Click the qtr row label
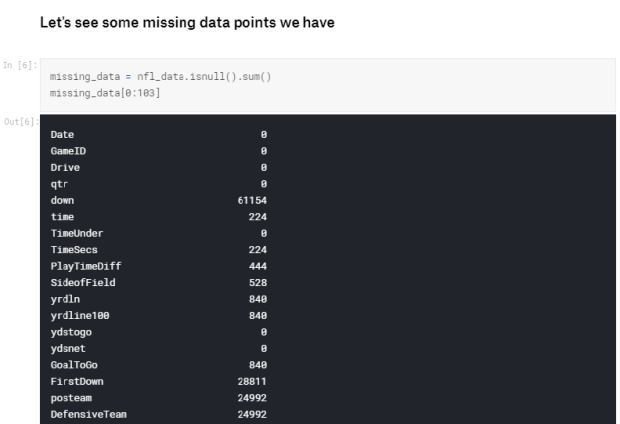The width and height of the screenshot is (620, 424). [59, 184]
